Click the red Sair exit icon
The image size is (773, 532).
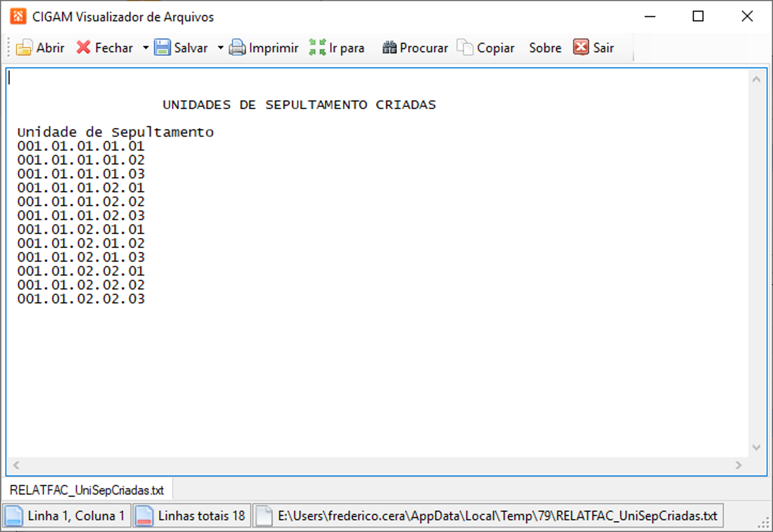point(581,47)
